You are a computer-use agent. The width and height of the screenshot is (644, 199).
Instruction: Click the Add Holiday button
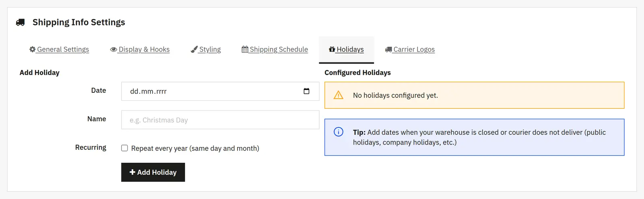point(153,172)
